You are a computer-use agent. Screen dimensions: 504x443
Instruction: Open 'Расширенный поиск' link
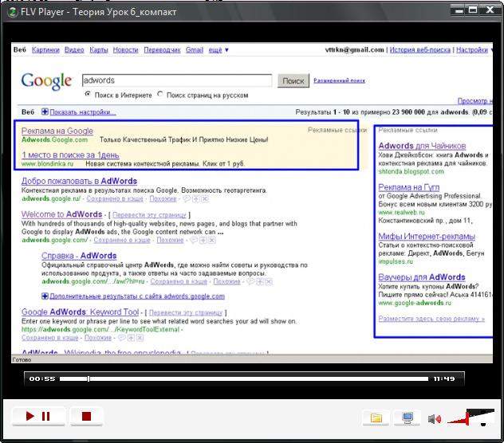click(x=340, y=80)
